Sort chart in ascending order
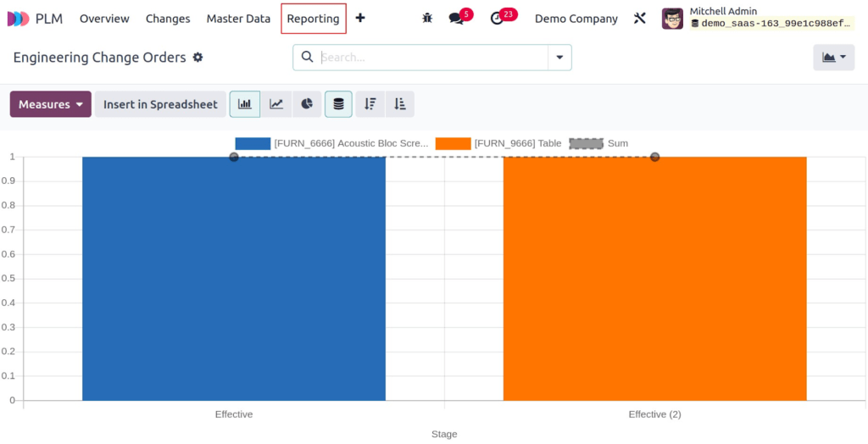Image resolution: width=868 pixels, height=444 pixels. (x=400, y=104)
